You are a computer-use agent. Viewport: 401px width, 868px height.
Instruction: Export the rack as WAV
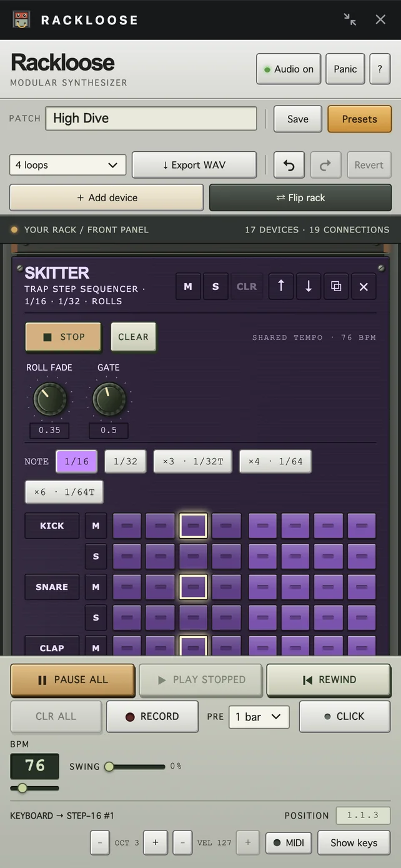point(194,165)
